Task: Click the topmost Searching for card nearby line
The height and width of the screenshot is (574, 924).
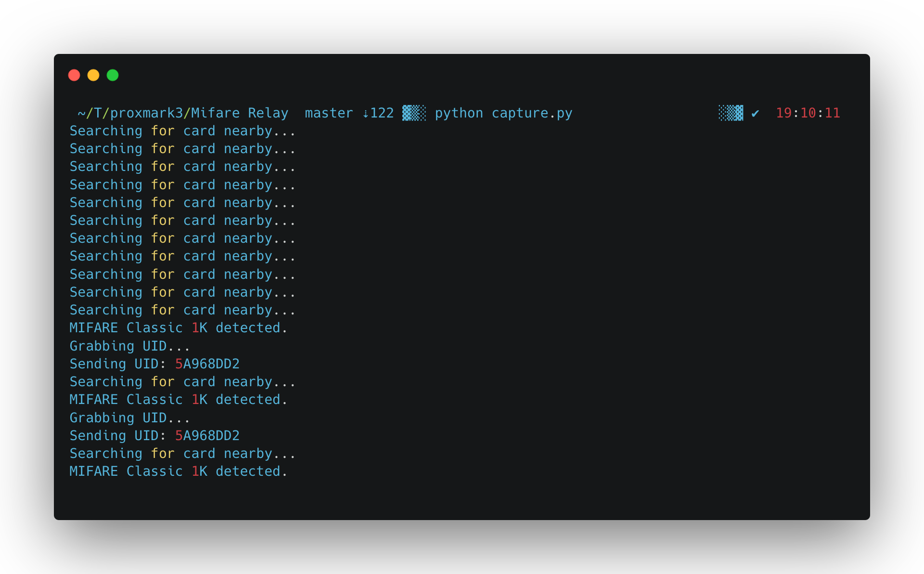Action: [x=182, y=131]
